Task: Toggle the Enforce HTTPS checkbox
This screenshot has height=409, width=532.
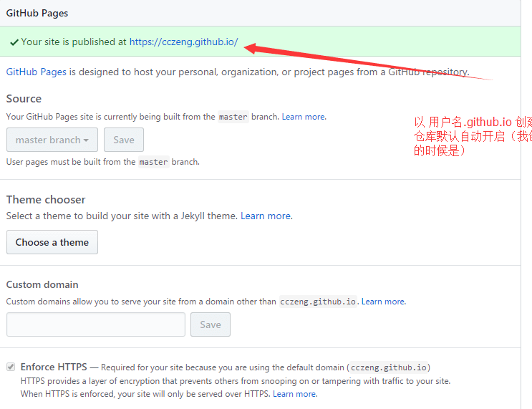Action: pos(11,367)
